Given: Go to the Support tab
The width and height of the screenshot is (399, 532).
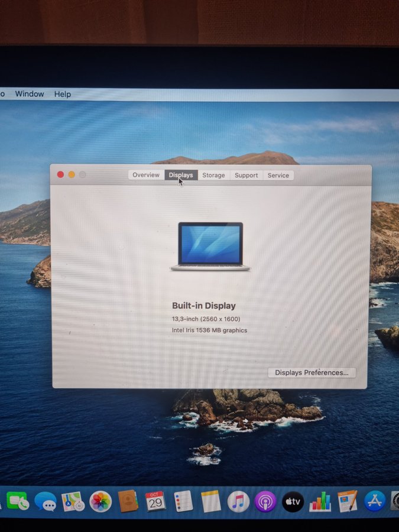Looking at the screenshot, I should 246,175.
